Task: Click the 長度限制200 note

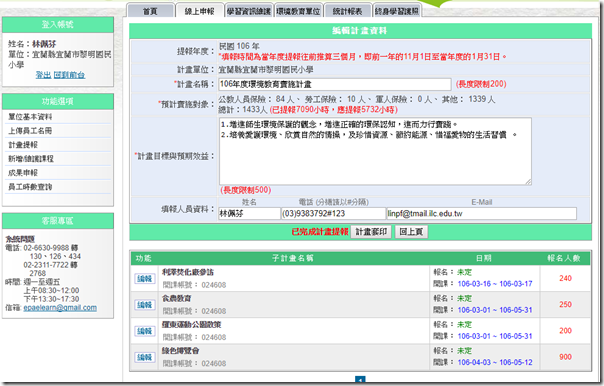Action: pos(481,84)
